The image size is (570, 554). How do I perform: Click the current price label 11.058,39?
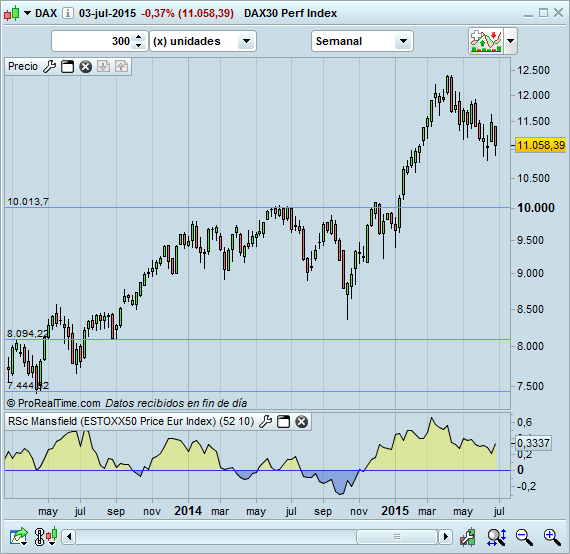(541, 145)
